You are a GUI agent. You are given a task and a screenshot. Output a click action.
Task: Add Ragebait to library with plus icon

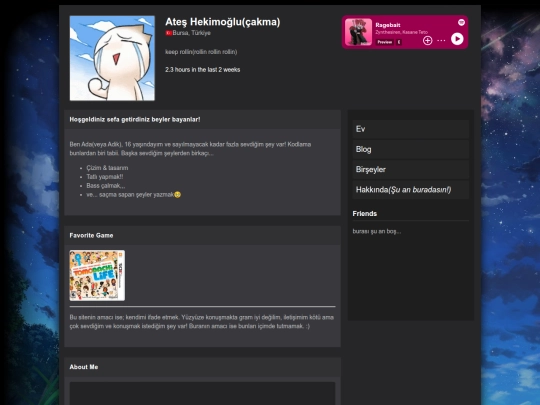(427, 41)
